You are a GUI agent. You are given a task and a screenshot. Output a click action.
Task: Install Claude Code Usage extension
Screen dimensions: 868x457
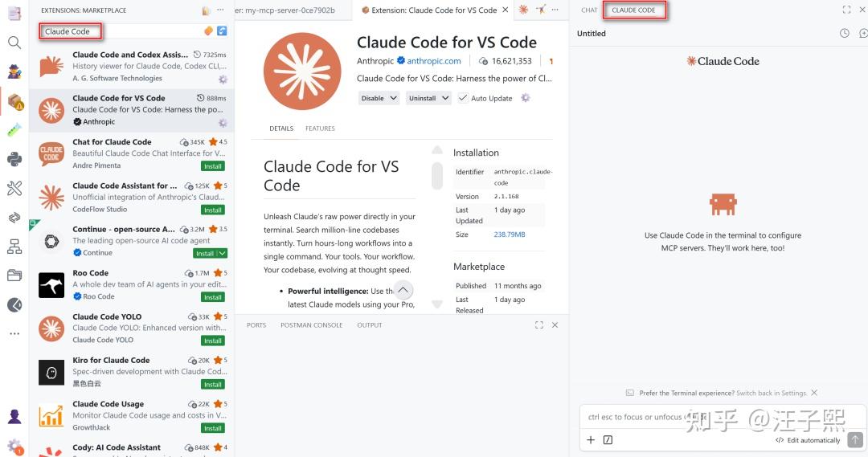pos(212,428)
